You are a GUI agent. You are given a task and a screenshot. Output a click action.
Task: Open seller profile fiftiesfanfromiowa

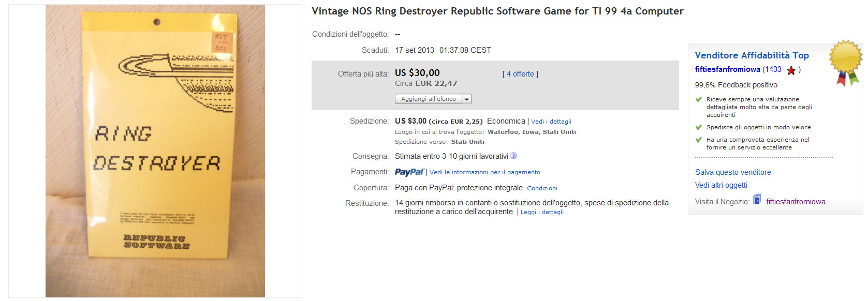727,69
